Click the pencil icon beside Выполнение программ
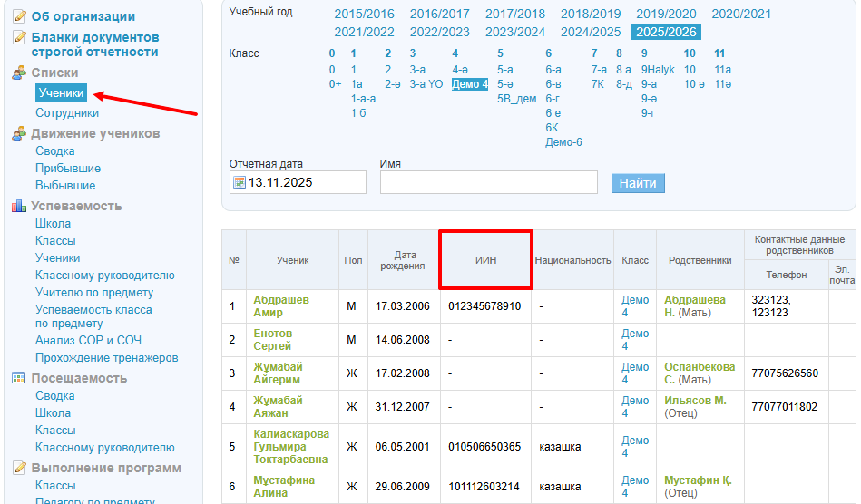 [x=19, y=468]
